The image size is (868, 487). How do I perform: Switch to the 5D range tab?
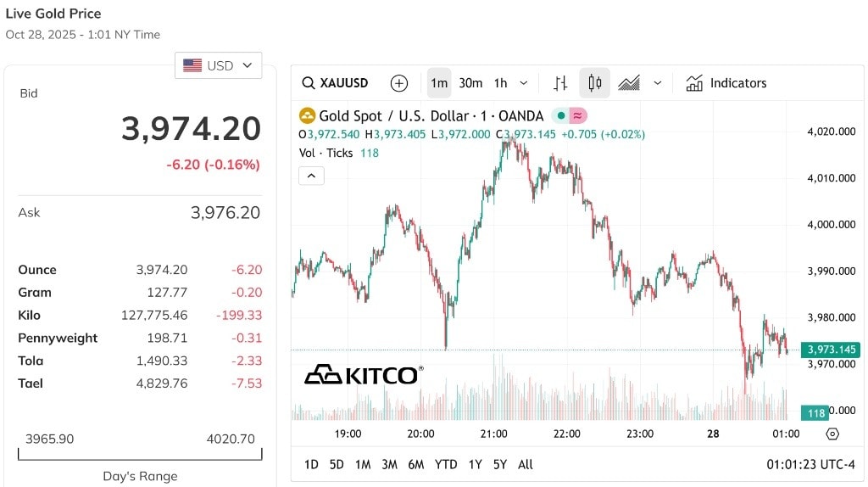(337, 465)
